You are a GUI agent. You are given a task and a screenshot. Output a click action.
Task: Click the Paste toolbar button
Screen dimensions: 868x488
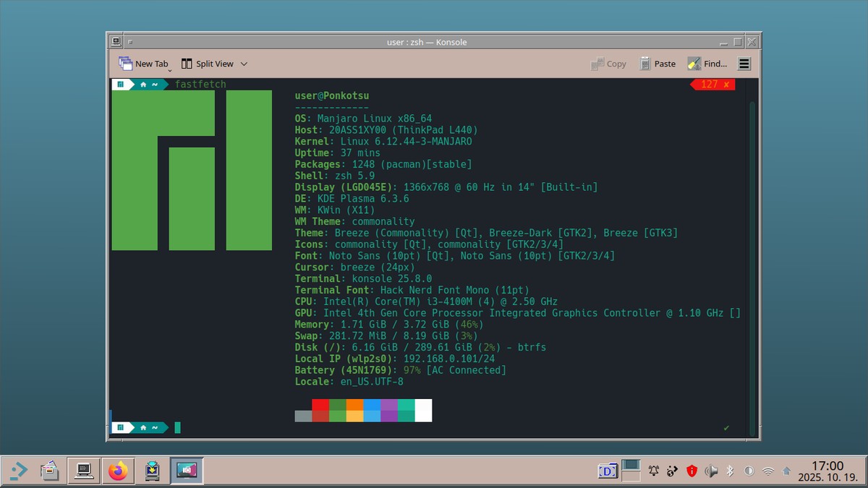[657, 64]
